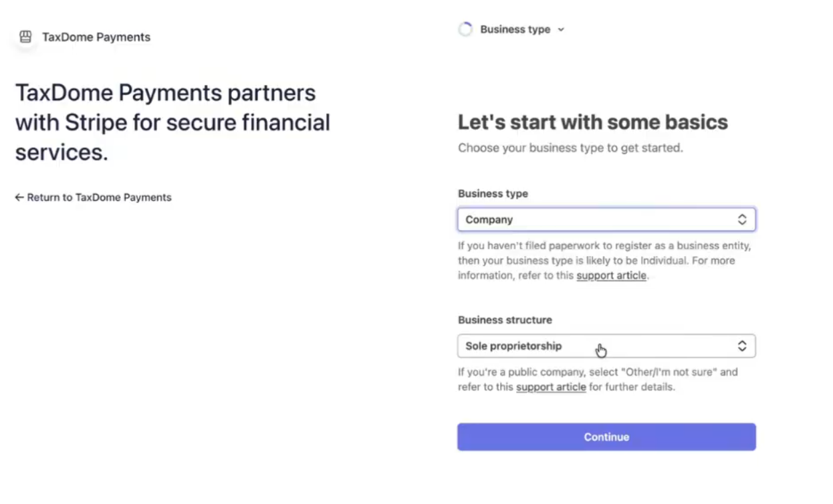Click the "Let's start with some basics" heading
The image size is (833, 504).
coord(592,122)
